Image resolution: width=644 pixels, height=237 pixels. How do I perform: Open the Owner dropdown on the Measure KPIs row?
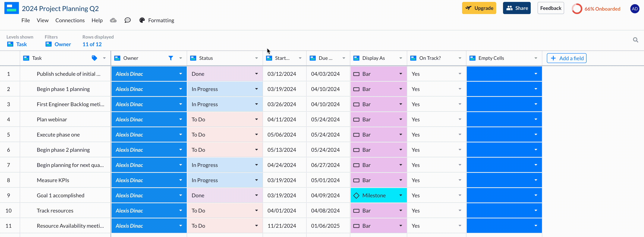tap(180, 180)
